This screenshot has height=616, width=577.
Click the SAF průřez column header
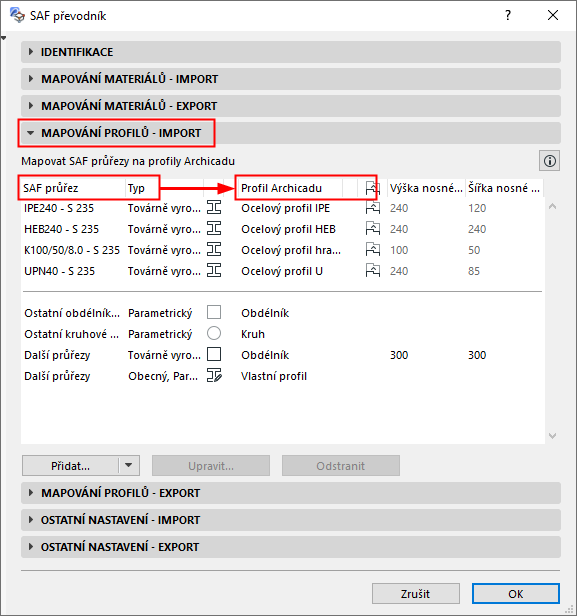(x=73, y=188)
